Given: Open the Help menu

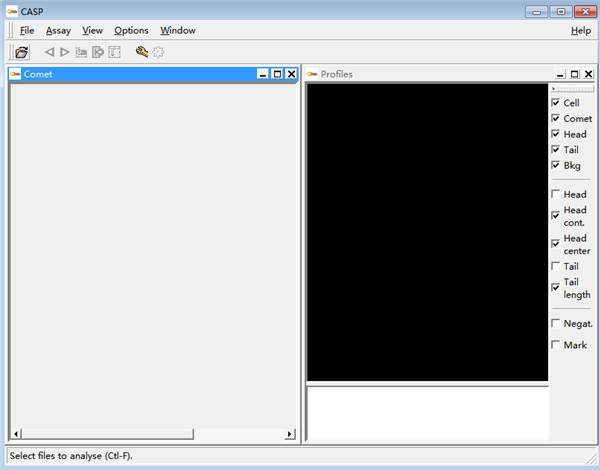Looking at the screenshot, I should (x=581, y=31).
